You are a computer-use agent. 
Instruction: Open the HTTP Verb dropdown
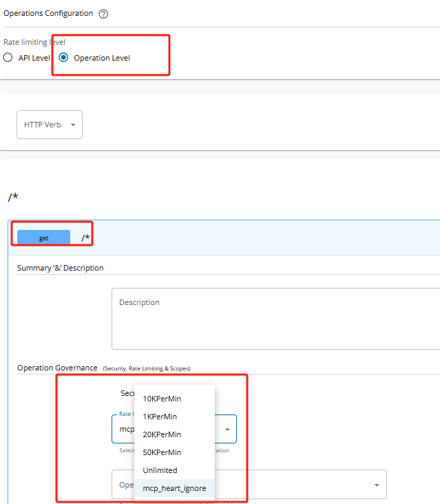coord(50,125)
